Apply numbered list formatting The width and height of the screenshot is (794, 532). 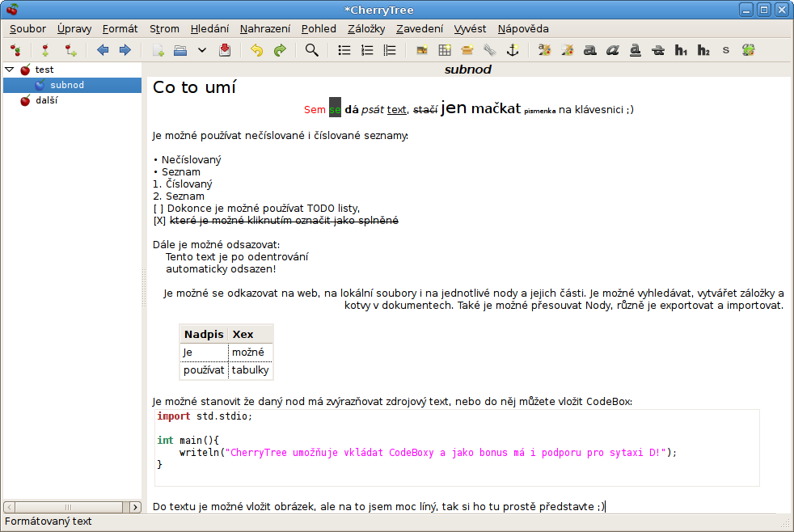coord(367,50)
